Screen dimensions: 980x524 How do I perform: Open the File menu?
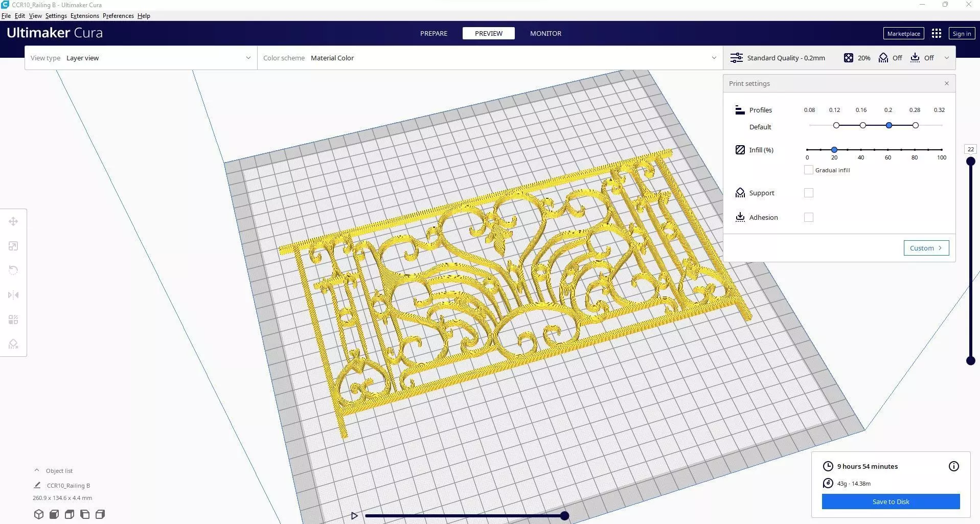pos(6,16)
